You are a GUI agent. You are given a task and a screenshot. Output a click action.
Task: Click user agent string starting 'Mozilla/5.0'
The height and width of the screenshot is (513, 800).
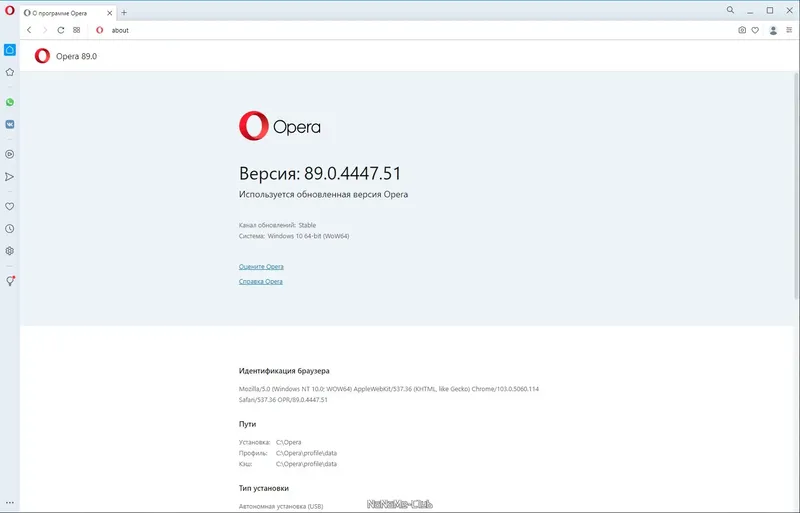point(389,394)
